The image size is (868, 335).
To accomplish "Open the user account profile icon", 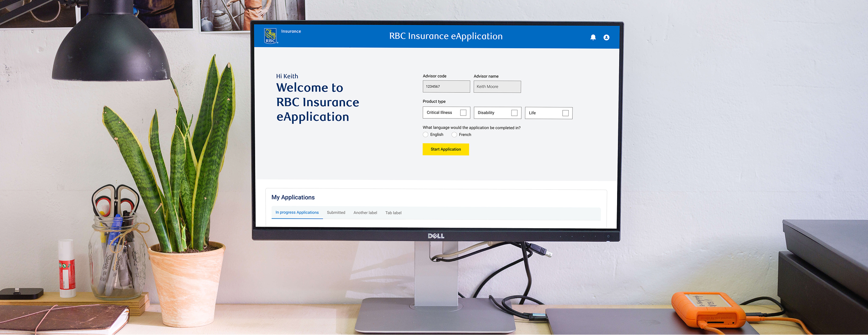I will coord(606,37).
